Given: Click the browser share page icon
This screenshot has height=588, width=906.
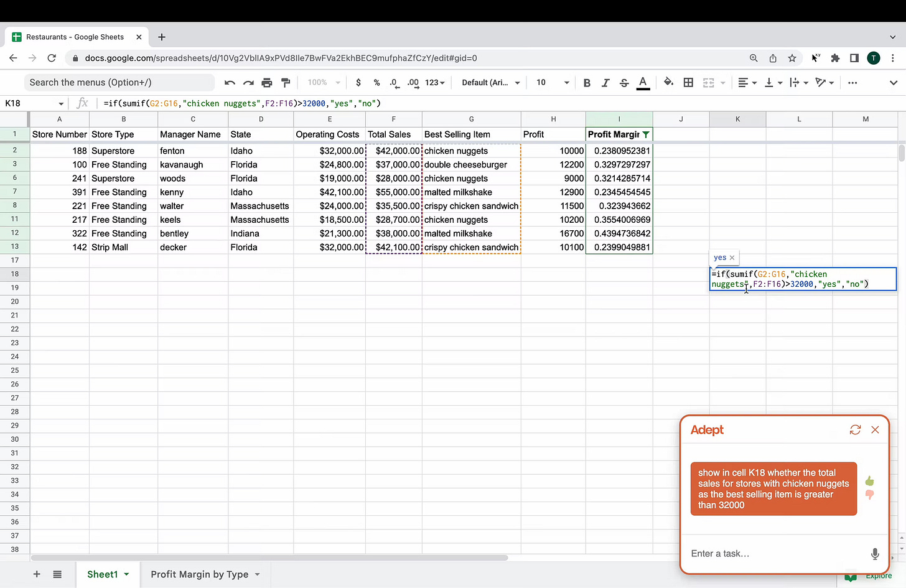Looking at the screenshot, I should point(773,58).
